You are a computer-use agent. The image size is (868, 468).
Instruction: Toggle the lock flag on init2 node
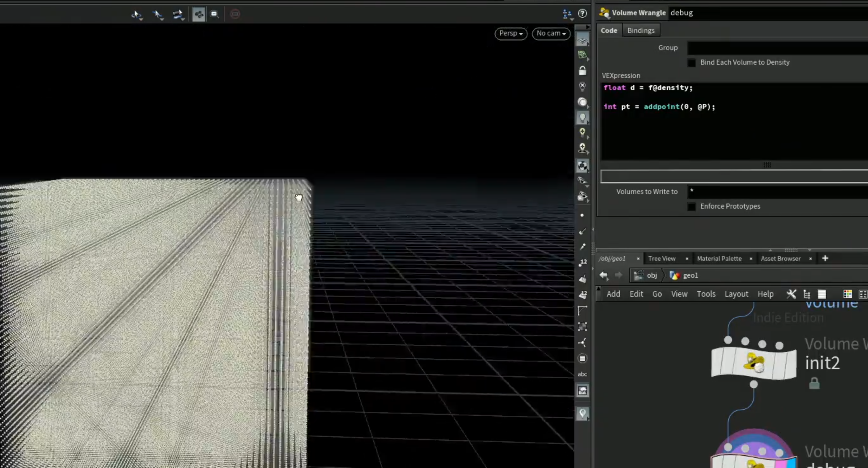tap(814, 383)
